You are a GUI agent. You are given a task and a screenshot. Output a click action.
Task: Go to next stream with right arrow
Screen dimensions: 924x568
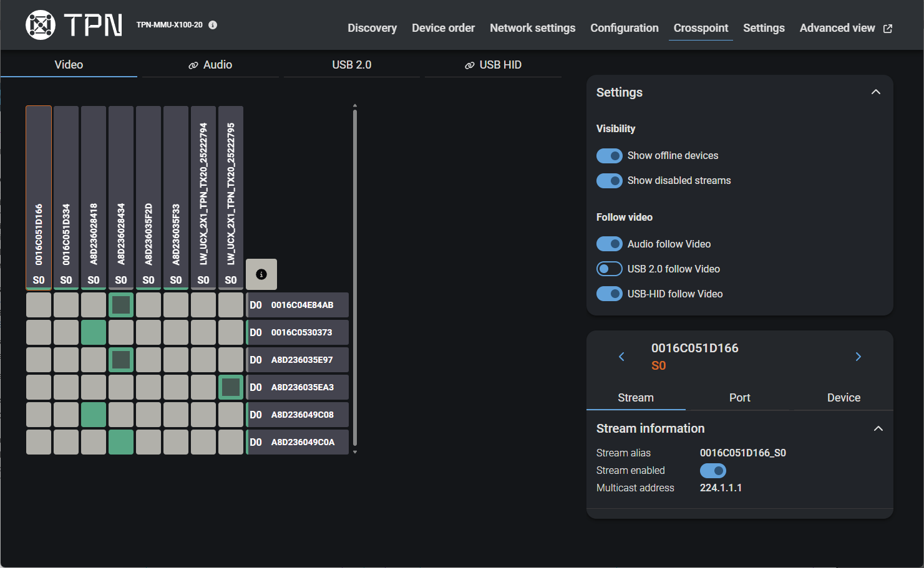pyautogui.click(x=858, y=357)
